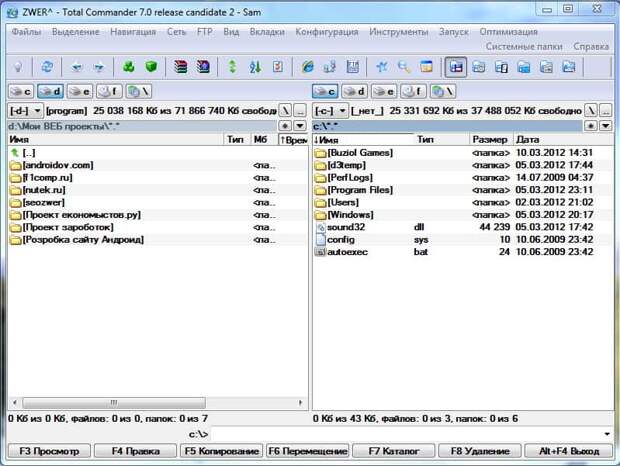
Task: Open the Системные папки menu
Action: [524, 46]
